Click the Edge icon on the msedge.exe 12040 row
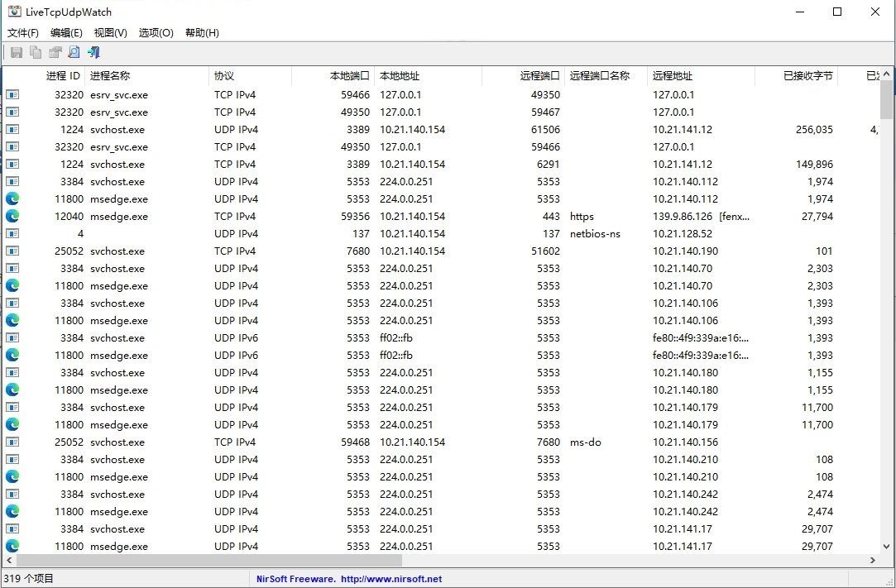 pyautogui.click(x=12, y=216)
